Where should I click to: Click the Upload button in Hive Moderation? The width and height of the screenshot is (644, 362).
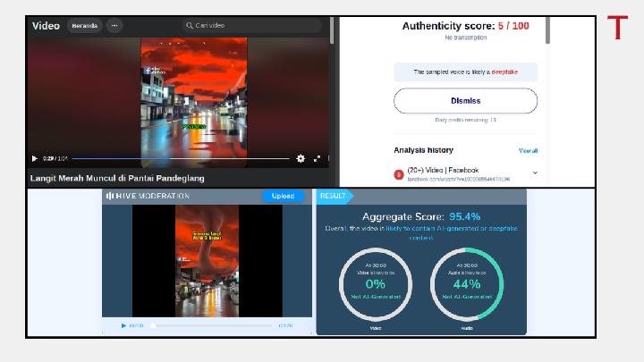click(x=283, y=196)
